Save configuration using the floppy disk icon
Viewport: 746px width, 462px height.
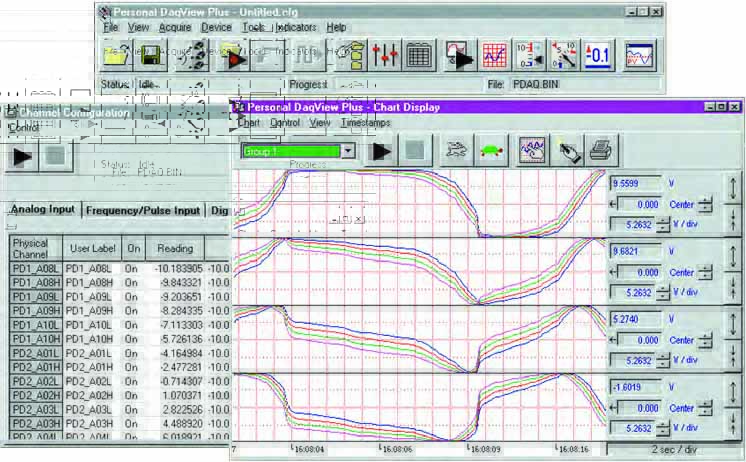pos(150,56)
